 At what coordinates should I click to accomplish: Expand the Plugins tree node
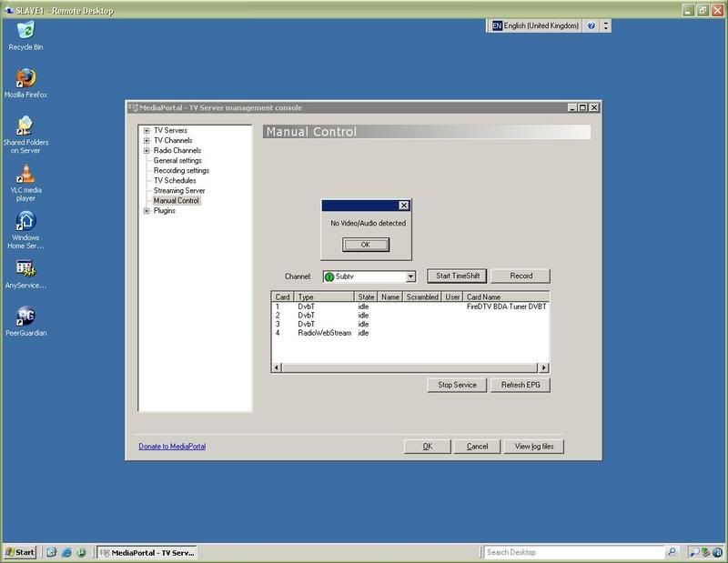click(147, 211)
